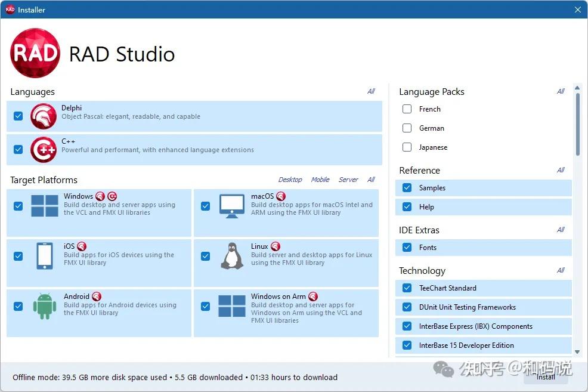Click the scrollbar down arrow
The height and width of the screenshot is (392, 588).
577,352
